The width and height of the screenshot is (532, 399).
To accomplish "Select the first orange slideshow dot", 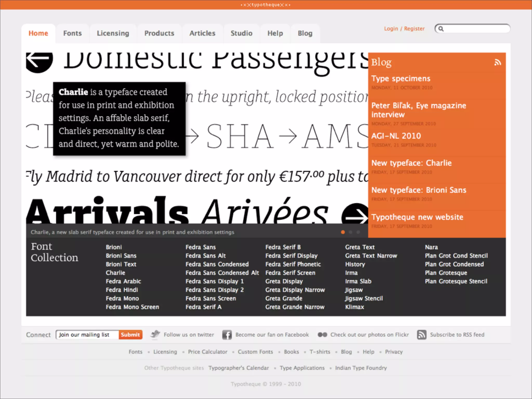I will (x=343, y=232).
